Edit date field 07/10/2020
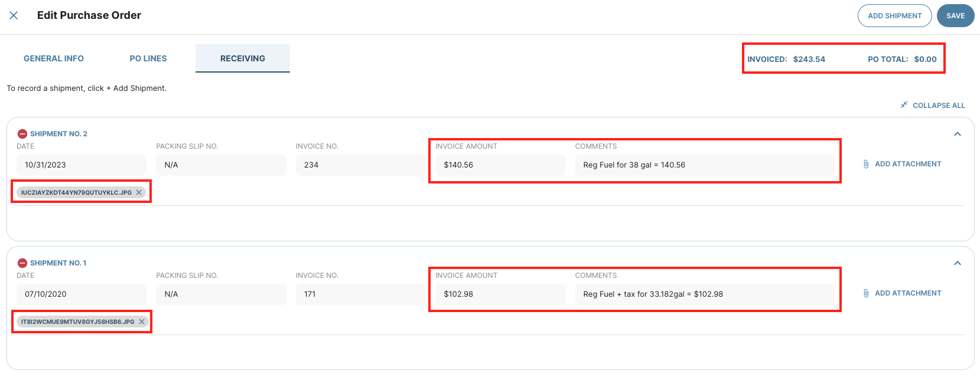 coord(82,294)
